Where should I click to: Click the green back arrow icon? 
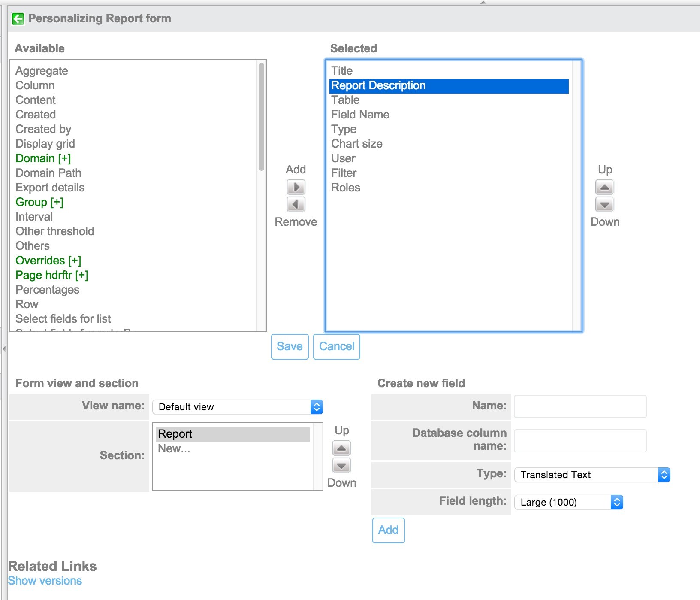tap(18, 19)
